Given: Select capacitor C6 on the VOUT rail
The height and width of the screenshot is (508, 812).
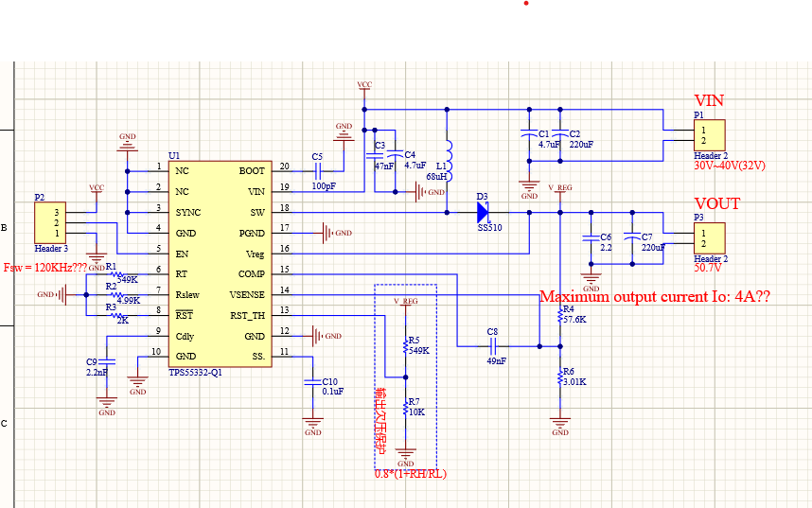Looking at the screenshot, I should point(591,237).
